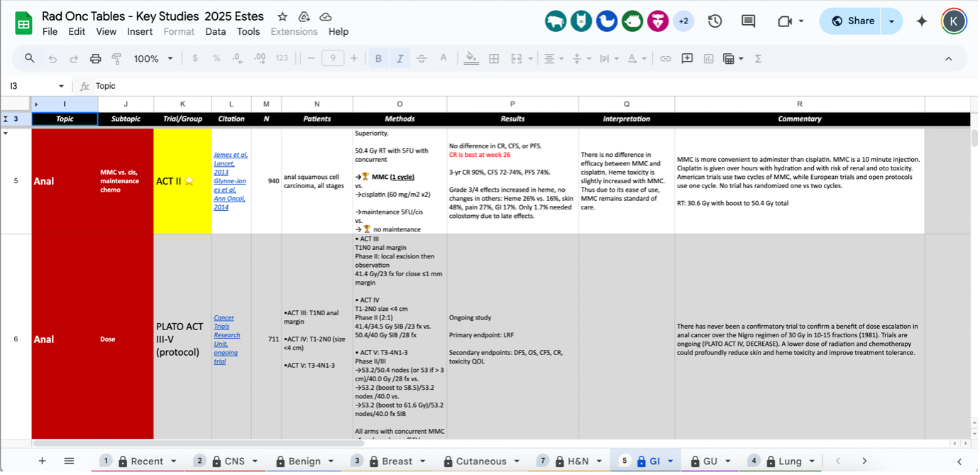Show the +2 additional collaborators
The width and height of the screenshot is (980, 475).
point(683,21)
